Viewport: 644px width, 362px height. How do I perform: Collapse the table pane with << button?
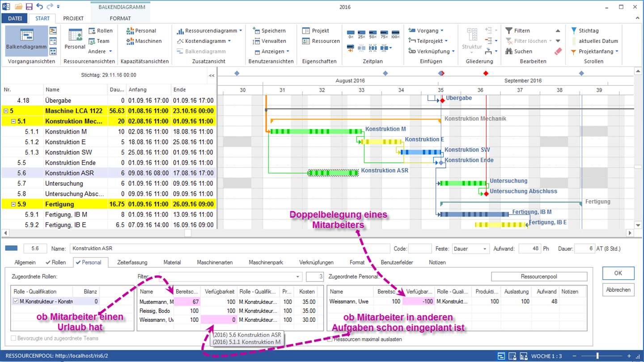212,76
